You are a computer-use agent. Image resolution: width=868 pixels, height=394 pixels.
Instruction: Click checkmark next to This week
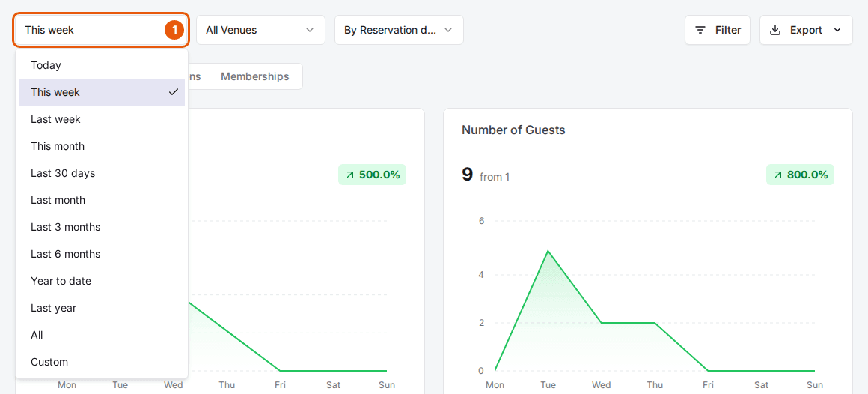tap(174, 92)
